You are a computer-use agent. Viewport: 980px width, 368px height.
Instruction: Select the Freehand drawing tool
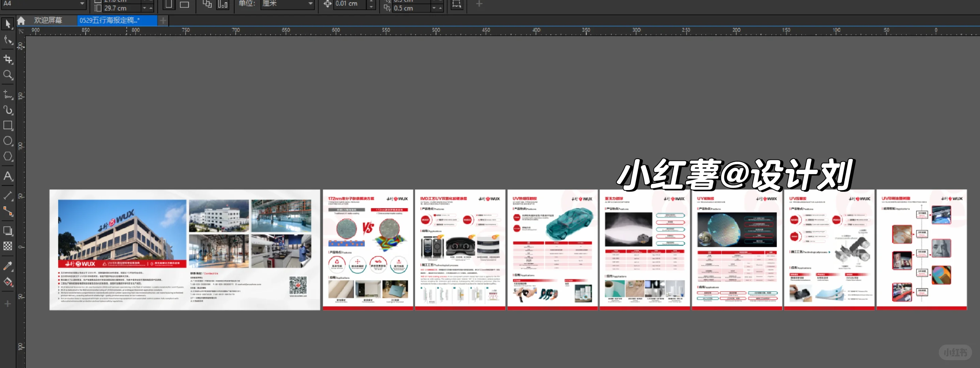(7, 94)
